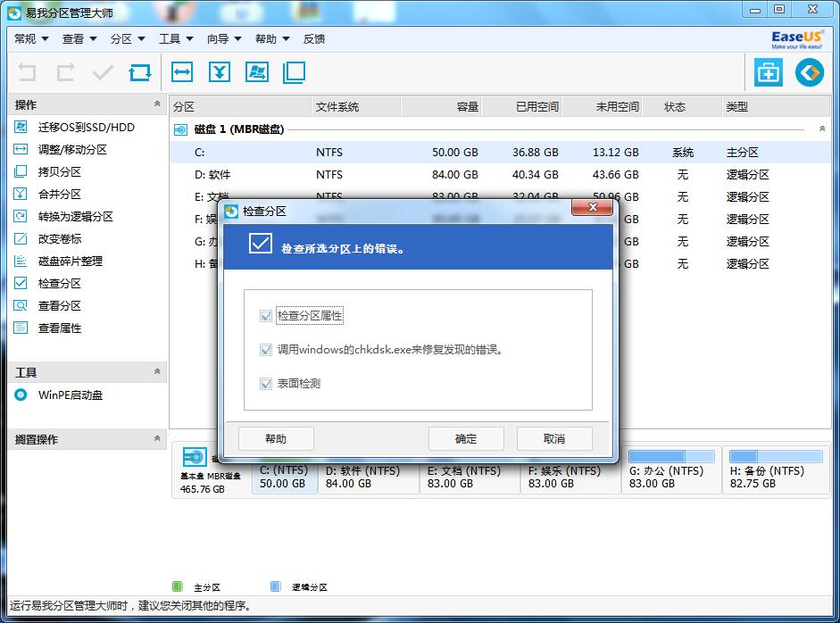Collapse the 搁置操作 sidebar panel
Viewport: 840px width, 623px height.
tap(157, 438)
